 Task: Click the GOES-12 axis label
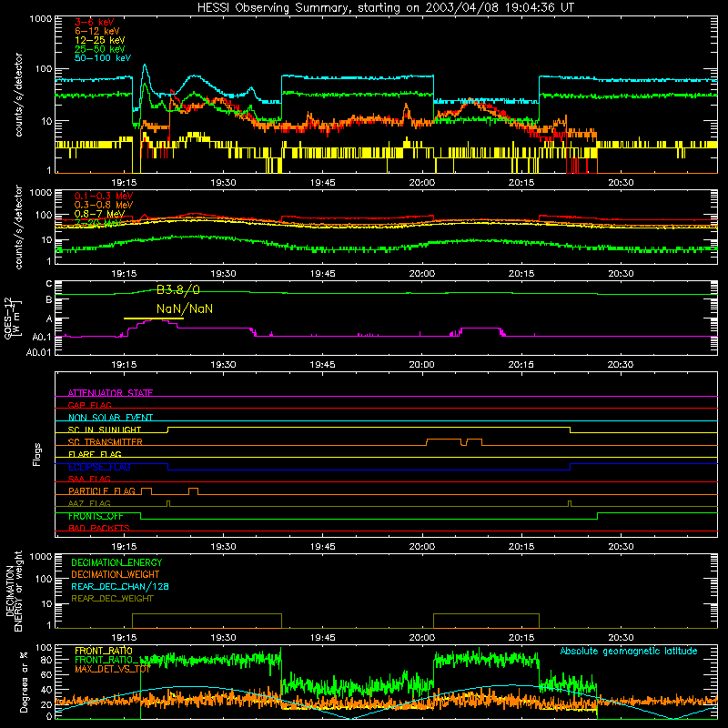(12, 318)
